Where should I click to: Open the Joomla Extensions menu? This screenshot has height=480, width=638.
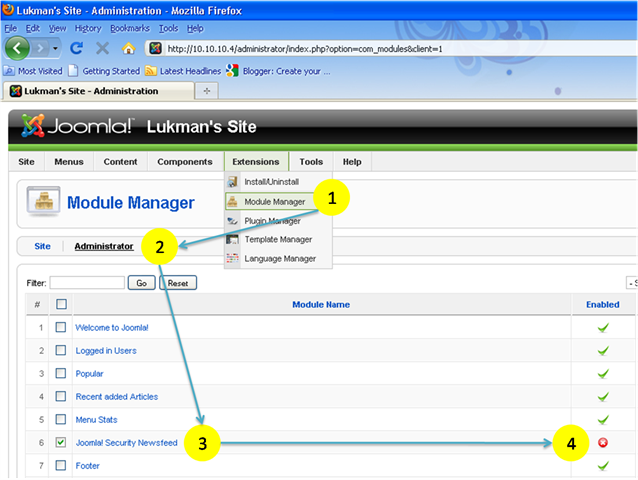[256, 161]
